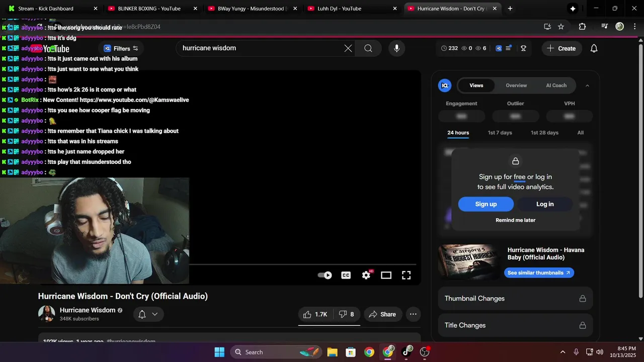
Task: Select the 1st 7 days time range tab
Action: [500, 133]
